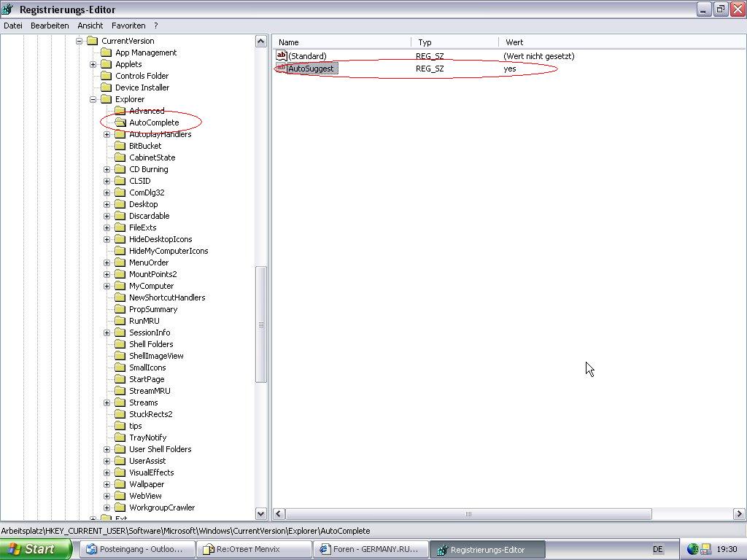747x560 pixels.
Task: Select the UserAssist key
Action: (x=147, y=461)
